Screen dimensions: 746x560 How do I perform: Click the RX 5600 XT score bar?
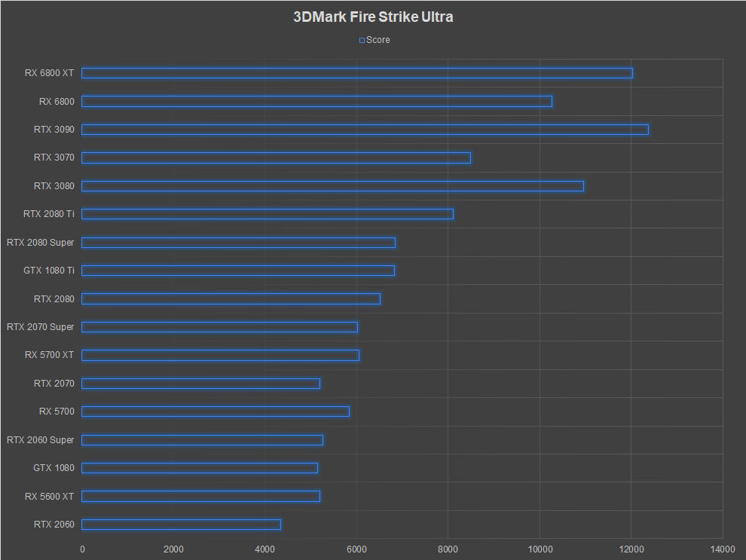pos(200,496)
